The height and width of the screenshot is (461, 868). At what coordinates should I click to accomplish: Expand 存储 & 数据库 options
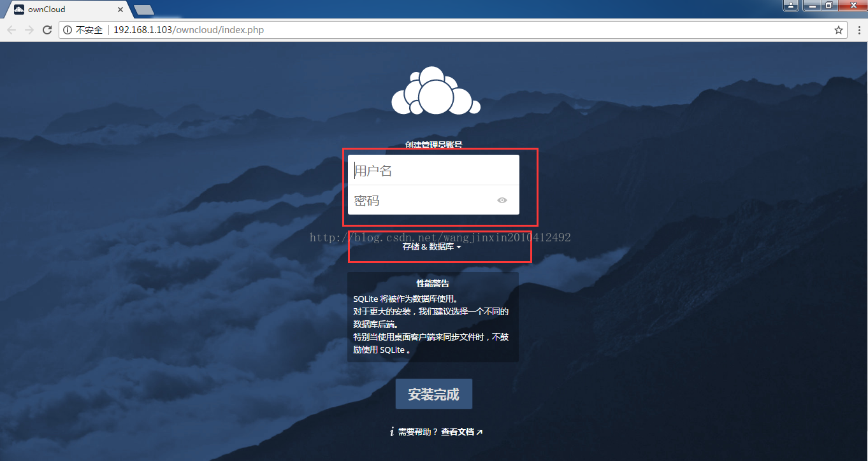click(x=432, y=246)
